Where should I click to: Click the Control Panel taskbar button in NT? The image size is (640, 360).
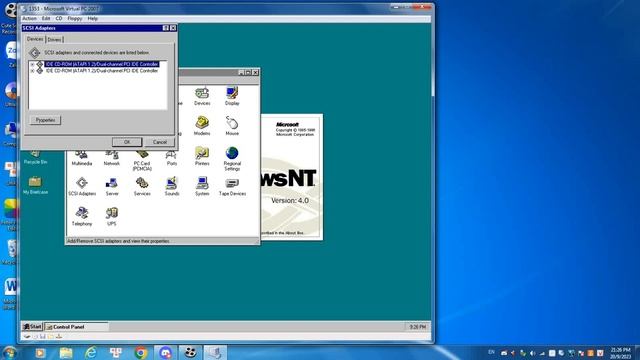(x=76, y=327)
